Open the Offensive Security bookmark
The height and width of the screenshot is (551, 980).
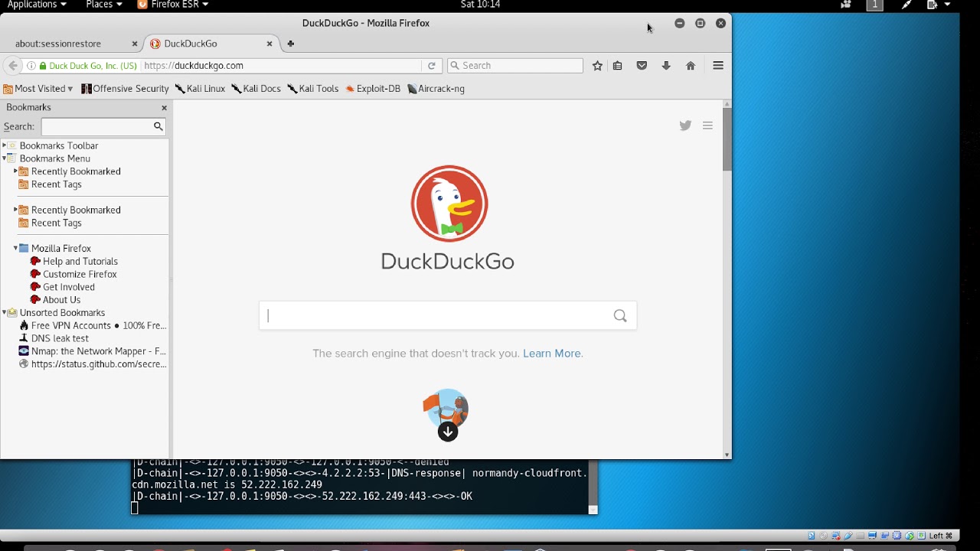125,89
